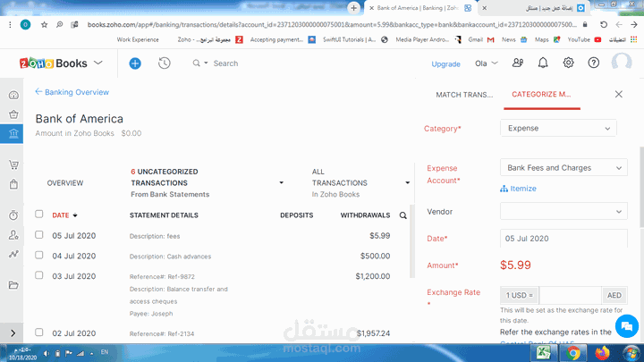Screen dimensions: 644x362
Task: Sort by the DATE column header
Action: (x=64, y=215)
